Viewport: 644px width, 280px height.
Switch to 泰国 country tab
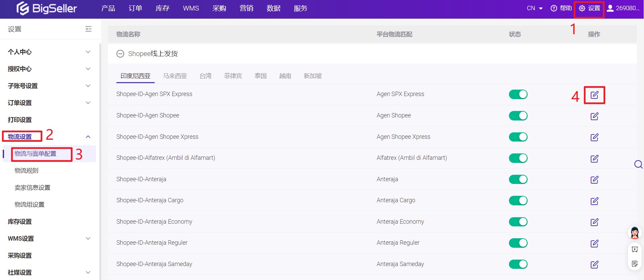(261, 76)
